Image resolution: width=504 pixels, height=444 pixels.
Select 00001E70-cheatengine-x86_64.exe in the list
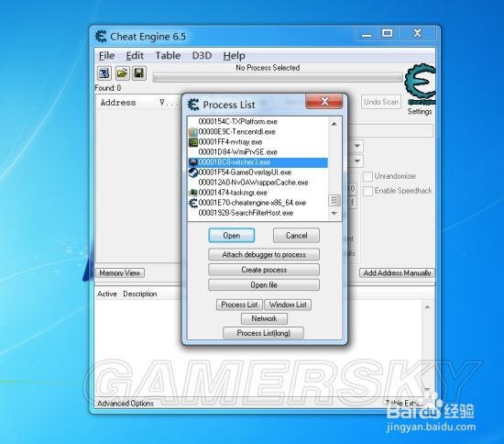click(x=257, y=203)
